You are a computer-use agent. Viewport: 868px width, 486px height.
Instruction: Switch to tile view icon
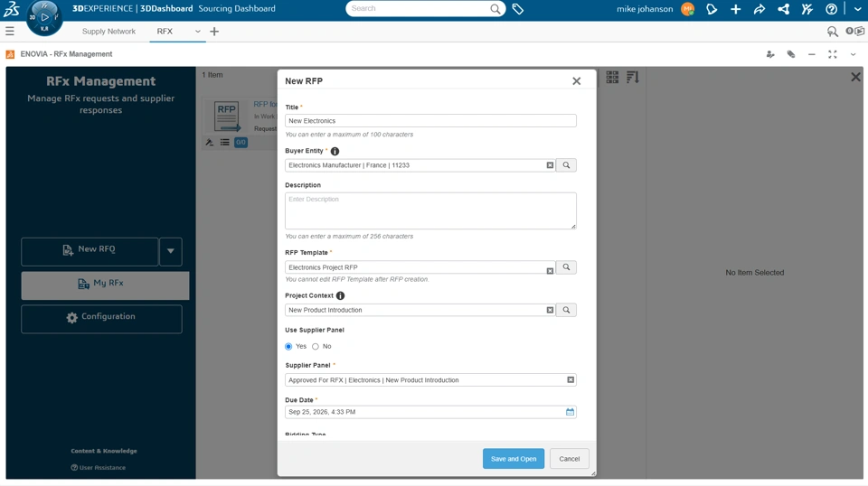(612, 77)
